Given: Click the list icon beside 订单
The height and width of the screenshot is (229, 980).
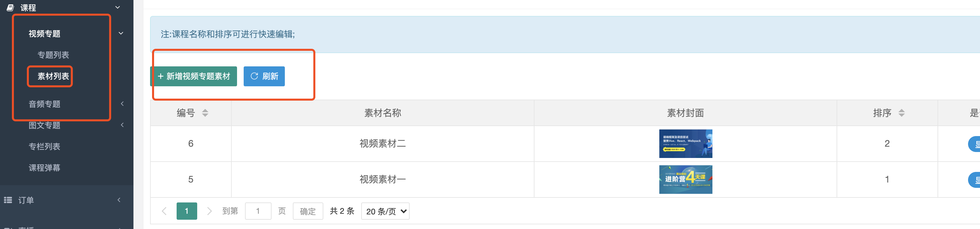Looking at the screenshot, I should pyautogui.click(x=8, y=200).
